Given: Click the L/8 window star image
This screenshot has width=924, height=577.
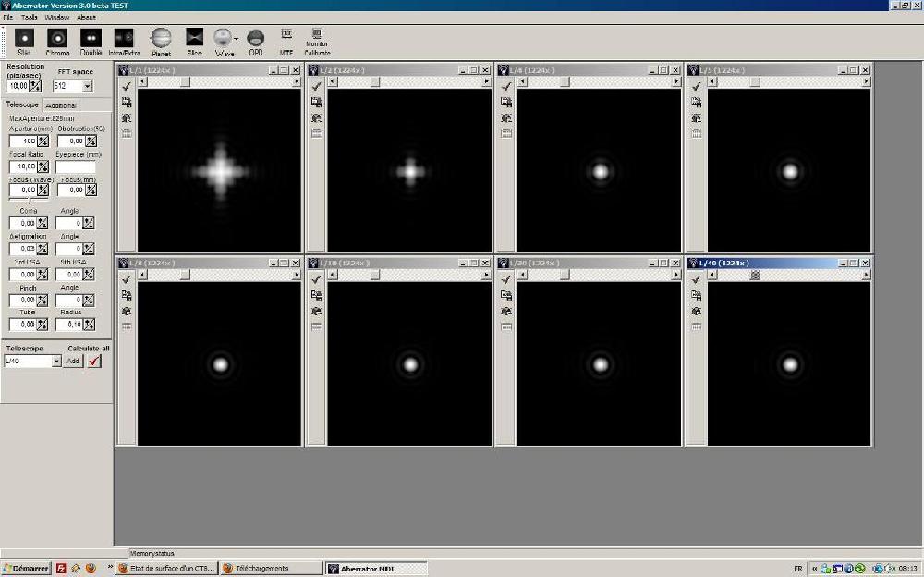Looking at the screenshot, I should [x=220, y=364].
